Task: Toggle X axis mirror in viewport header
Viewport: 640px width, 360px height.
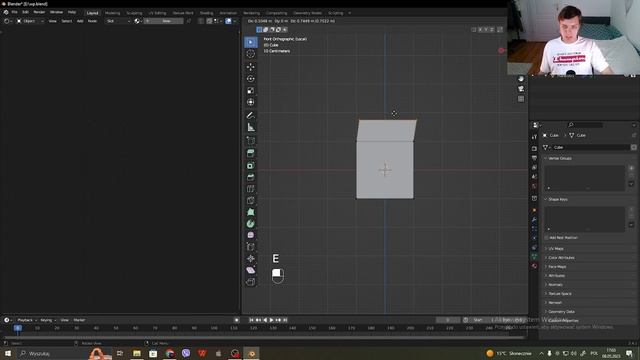Action: (480, 29)
